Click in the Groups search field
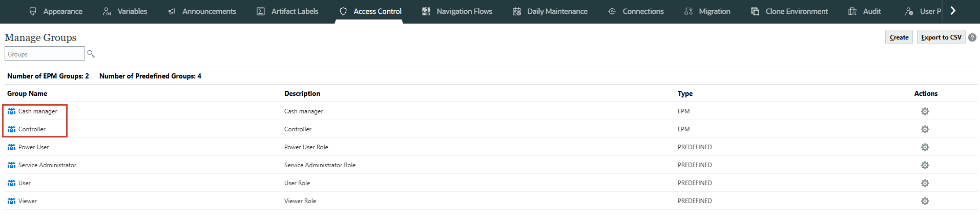 (45, 54)
